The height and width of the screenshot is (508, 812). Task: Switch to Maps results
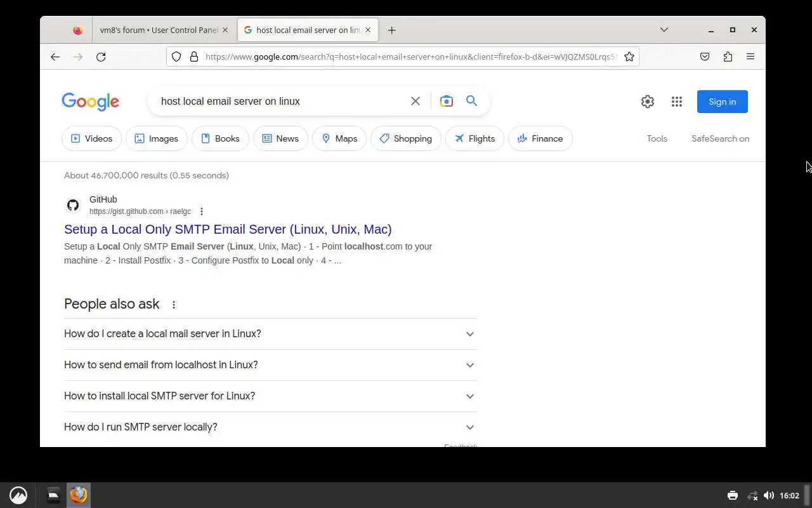click(339, 138)
